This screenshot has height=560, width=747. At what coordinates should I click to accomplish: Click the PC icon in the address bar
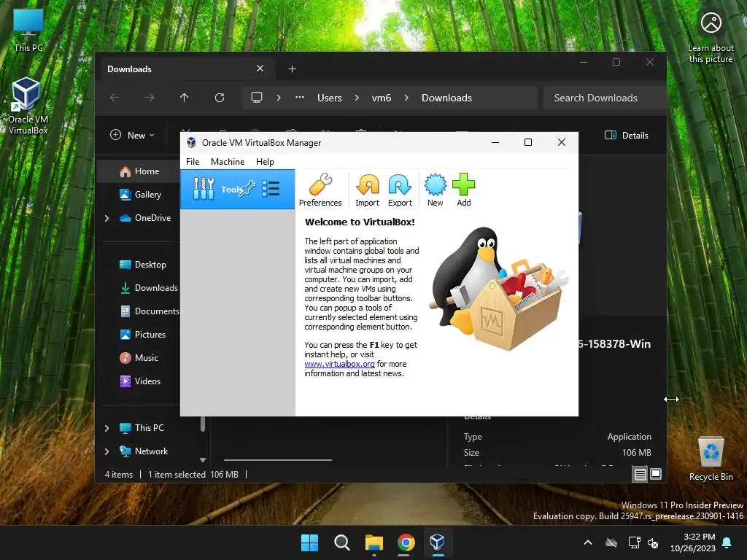pyautogui.click(x=257, y=98)
